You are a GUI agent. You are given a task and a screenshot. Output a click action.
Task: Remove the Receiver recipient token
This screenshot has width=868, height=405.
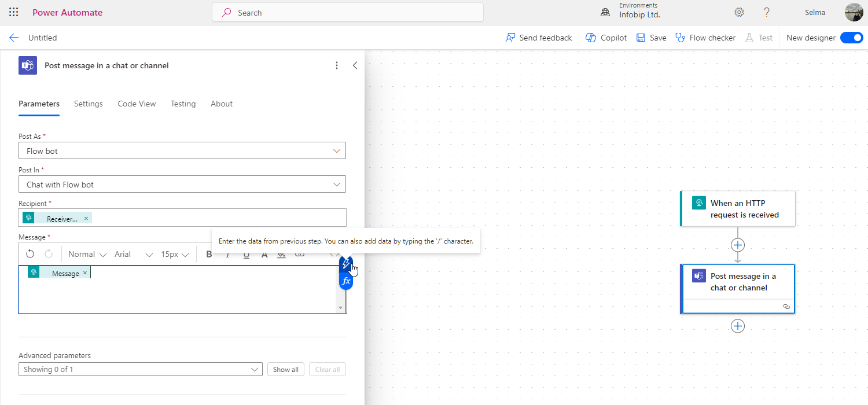click(x=86, y=218)
